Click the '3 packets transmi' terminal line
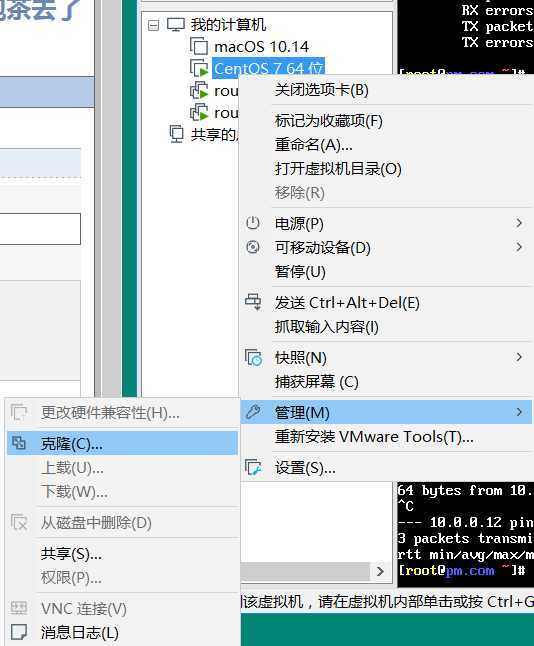 click(x=465, y=538)
